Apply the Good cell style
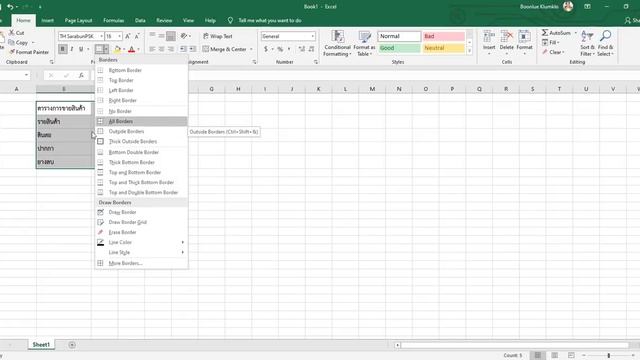This screenshot has width=640, height=360. point(399,48)
